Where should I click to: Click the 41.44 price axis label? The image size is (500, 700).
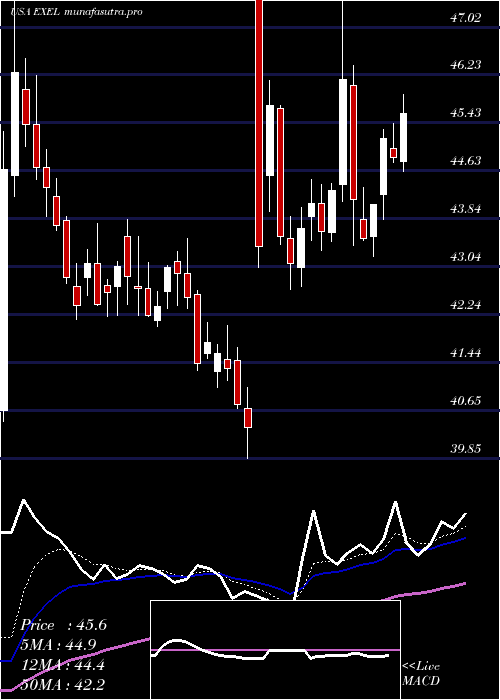click(x=466, y=353)
